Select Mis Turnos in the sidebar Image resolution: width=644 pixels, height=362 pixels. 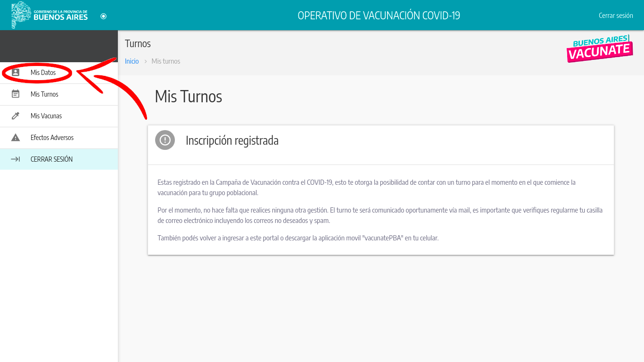coord(44,94)
